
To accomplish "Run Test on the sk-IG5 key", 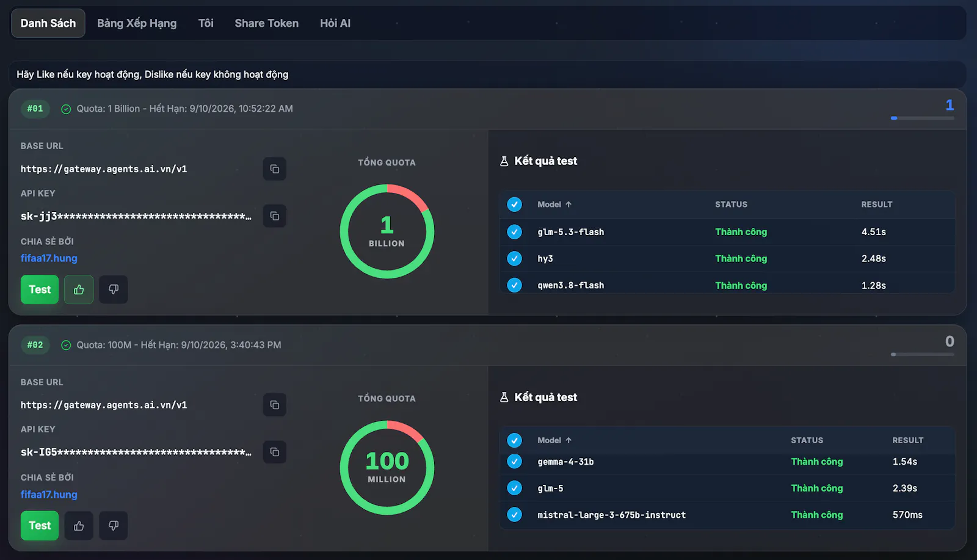I will point(40,526).
